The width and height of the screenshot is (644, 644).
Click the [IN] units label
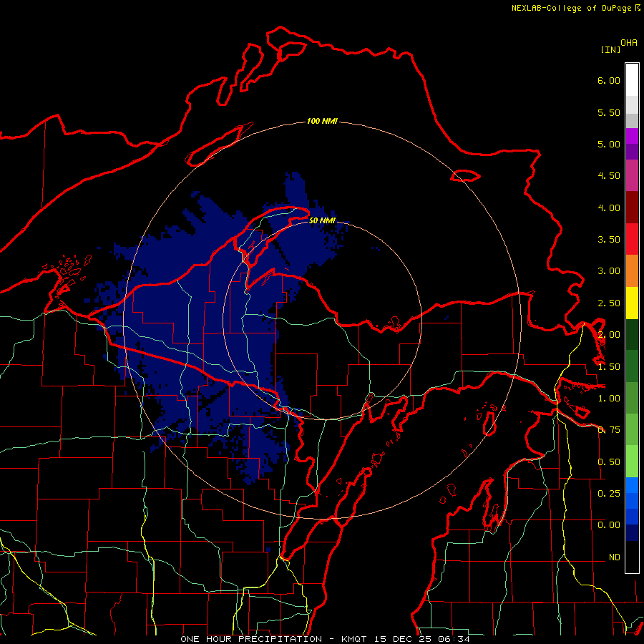pyautogui.click(x=610, y=49)
